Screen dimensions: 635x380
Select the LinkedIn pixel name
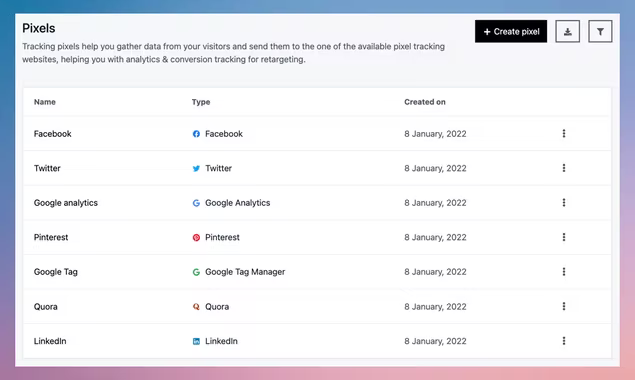pyautogui.click(x=50, y=341)
